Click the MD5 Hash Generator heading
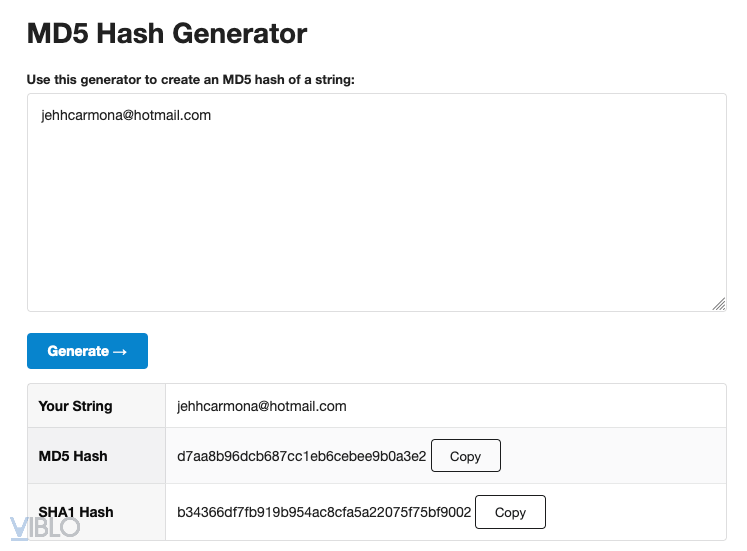 167,33
